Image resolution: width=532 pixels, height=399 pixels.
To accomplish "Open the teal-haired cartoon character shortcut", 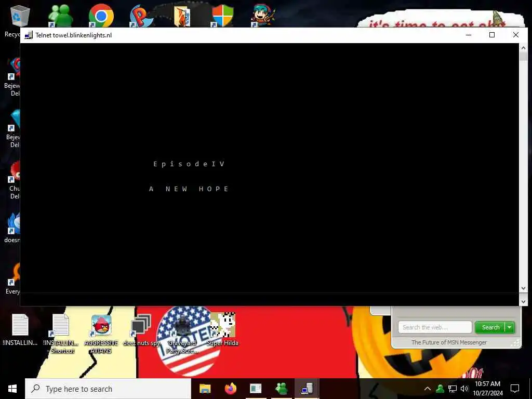I will pyautogui.click(x=262, y=16).
